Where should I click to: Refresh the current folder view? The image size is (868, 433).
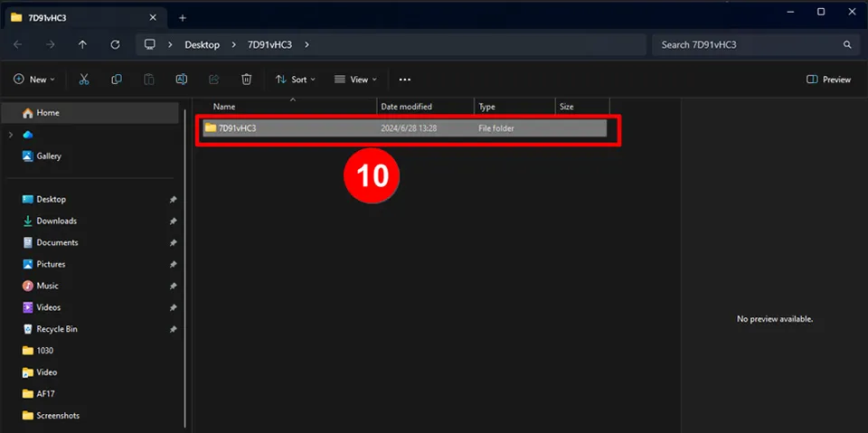pyautogui.click(x=115, y=44)
